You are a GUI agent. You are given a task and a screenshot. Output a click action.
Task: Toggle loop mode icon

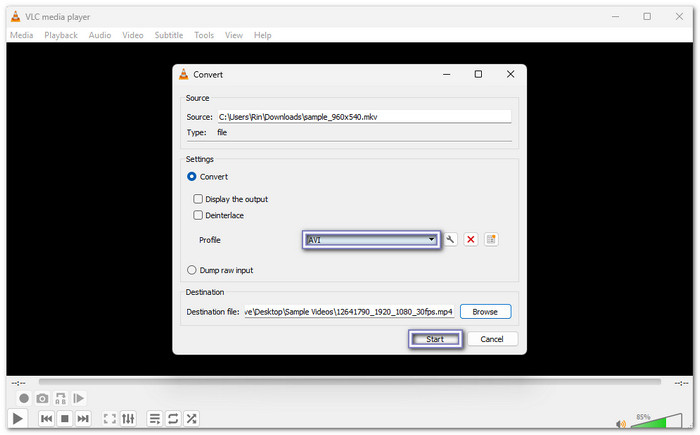click(x=173, y=418)
